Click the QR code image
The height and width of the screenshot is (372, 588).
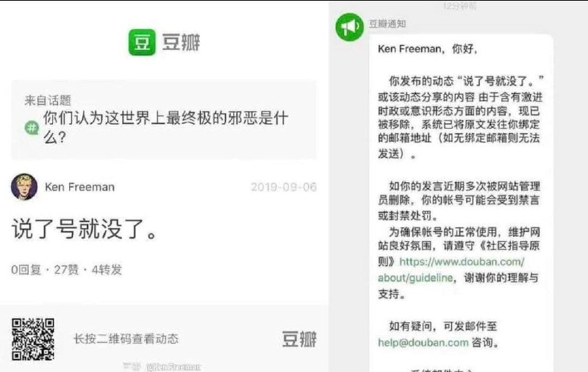pos(33,340)
